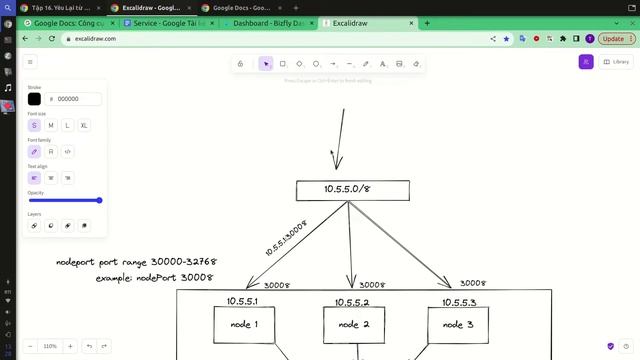
Task: Select the Diamond shape tool
Action: point(299,64)
